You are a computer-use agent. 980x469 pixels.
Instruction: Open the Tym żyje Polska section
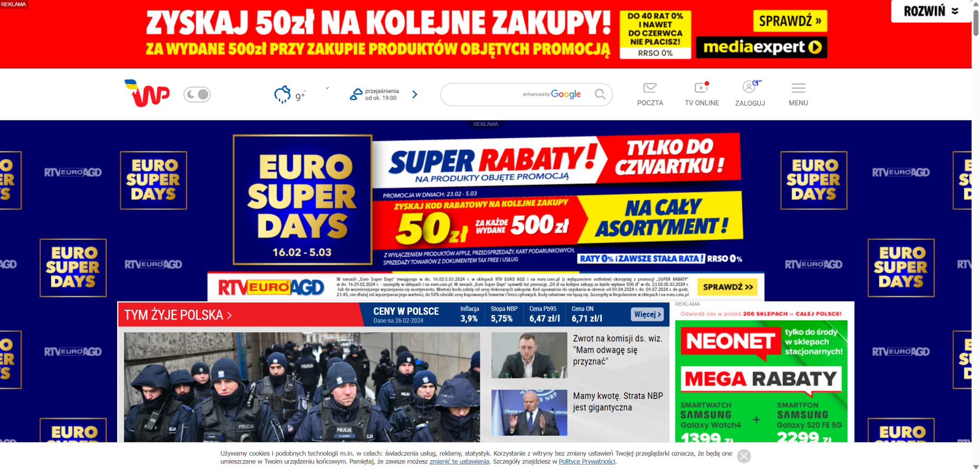point(178,315)
